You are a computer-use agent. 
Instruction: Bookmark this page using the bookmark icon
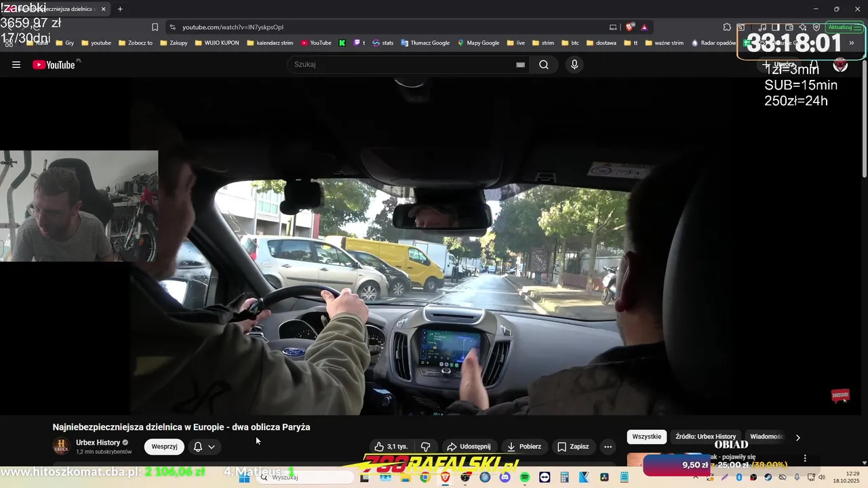pos(155,27)
